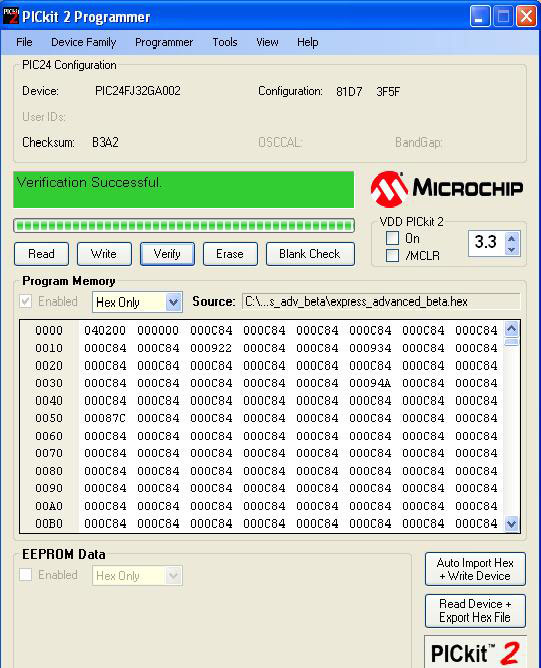
Task: Click Read Device + Export Hex File
Action: click(475, 611)
